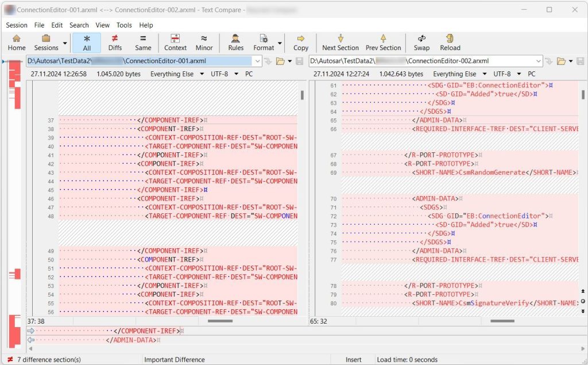The height and width of the screenshot is (365, 588).
Task: Open the Home toolbar button
Action: tap(17, 43)
